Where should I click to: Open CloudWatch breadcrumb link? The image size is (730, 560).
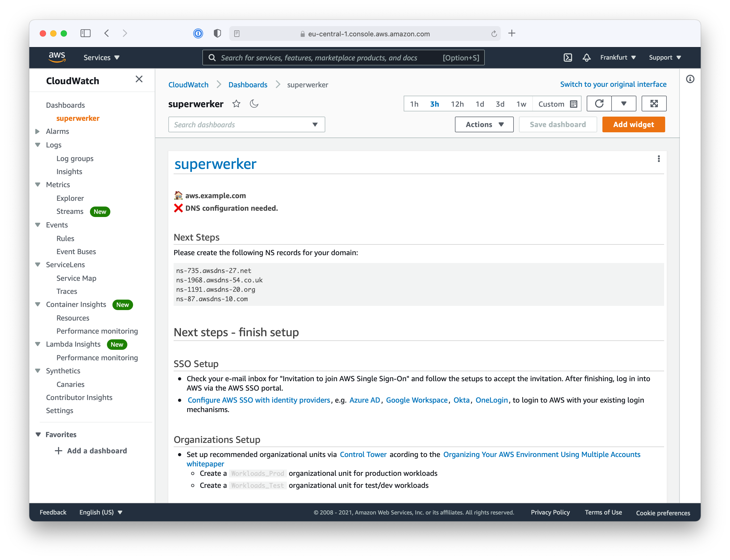(188, 85)
